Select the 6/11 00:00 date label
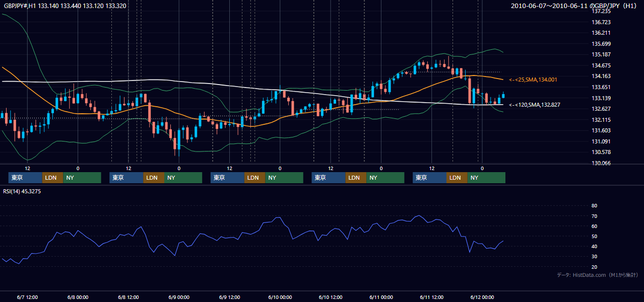 [381, 297]
